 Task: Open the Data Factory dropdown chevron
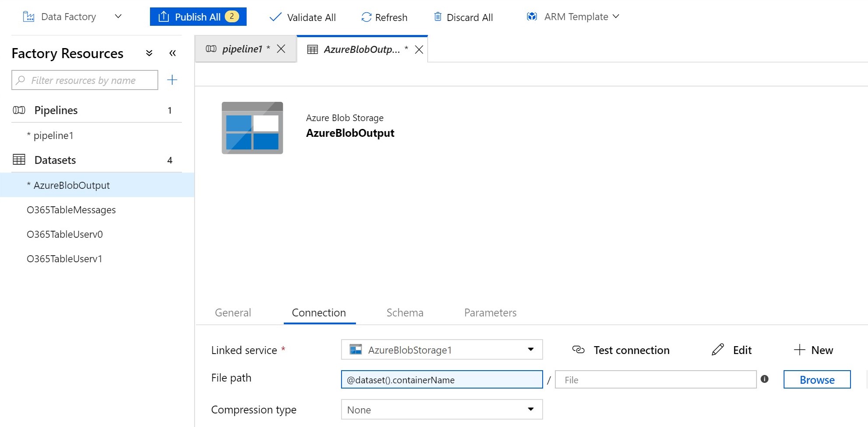click(x=118, y=17)
